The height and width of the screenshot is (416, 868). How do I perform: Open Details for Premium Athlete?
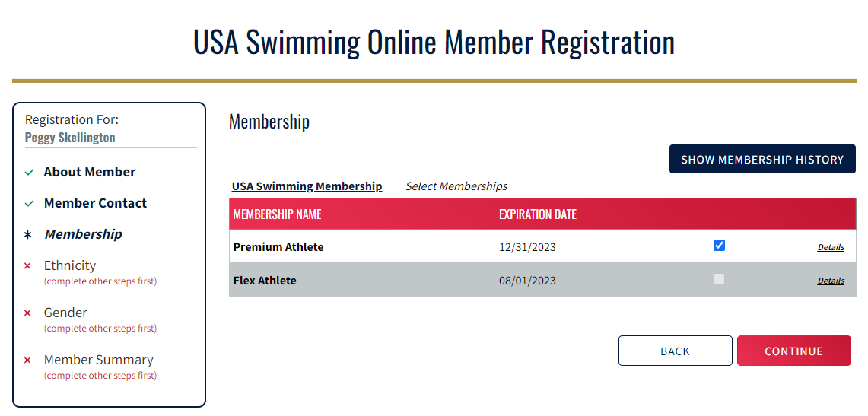(830, 247)
